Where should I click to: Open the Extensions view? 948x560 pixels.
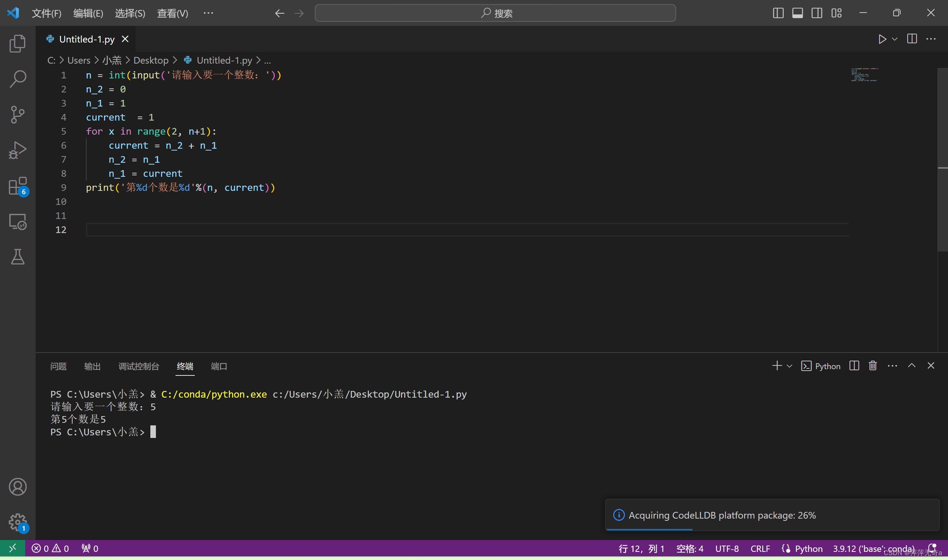coord(17,186)
